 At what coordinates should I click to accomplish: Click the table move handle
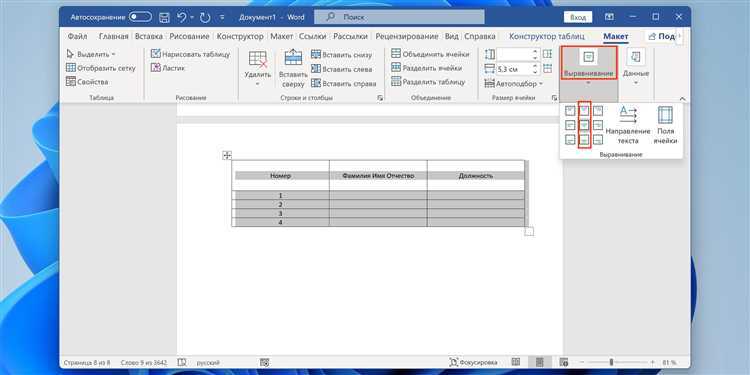click(227, 155)
